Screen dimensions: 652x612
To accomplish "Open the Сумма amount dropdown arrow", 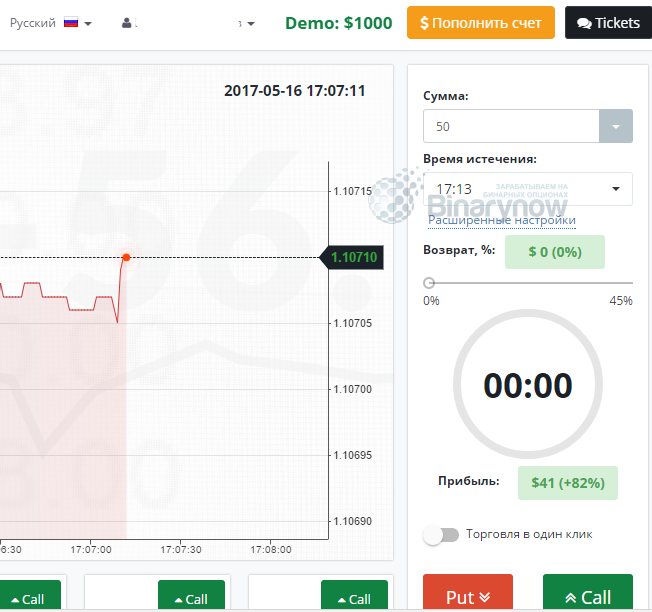I will [616, 126].
